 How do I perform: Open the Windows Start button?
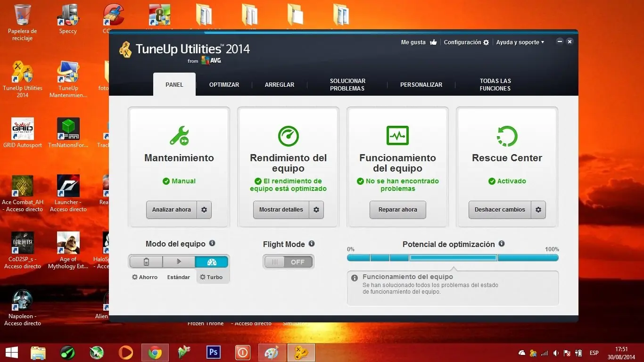pos(12,353)
